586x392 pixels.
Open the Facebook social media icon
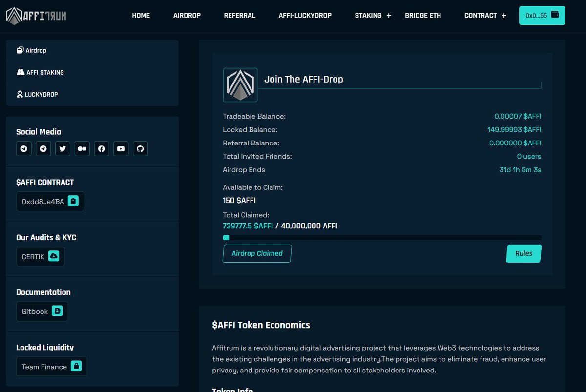102,149
